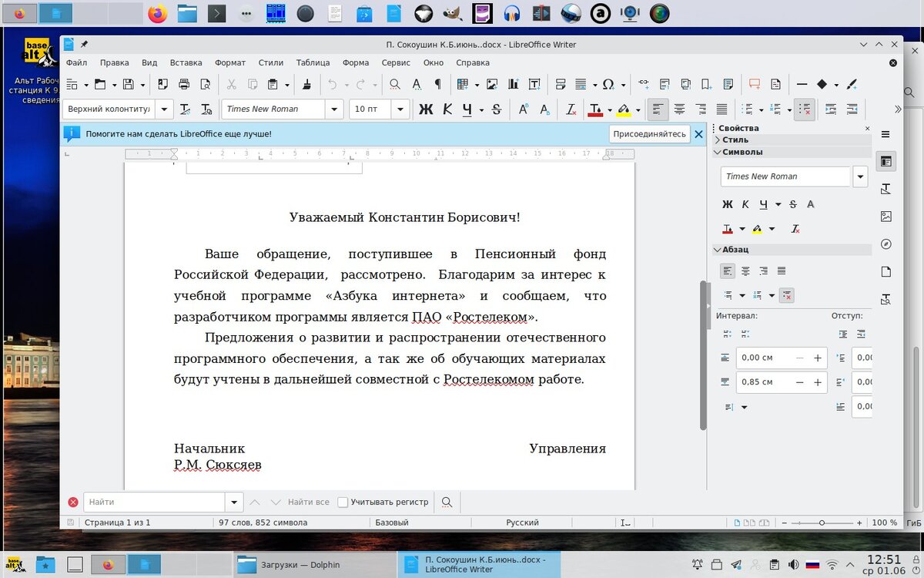Open underline style dropdown arrow in the toolbar
Screen dimensions: 924x578
click(x=481, y=109)
